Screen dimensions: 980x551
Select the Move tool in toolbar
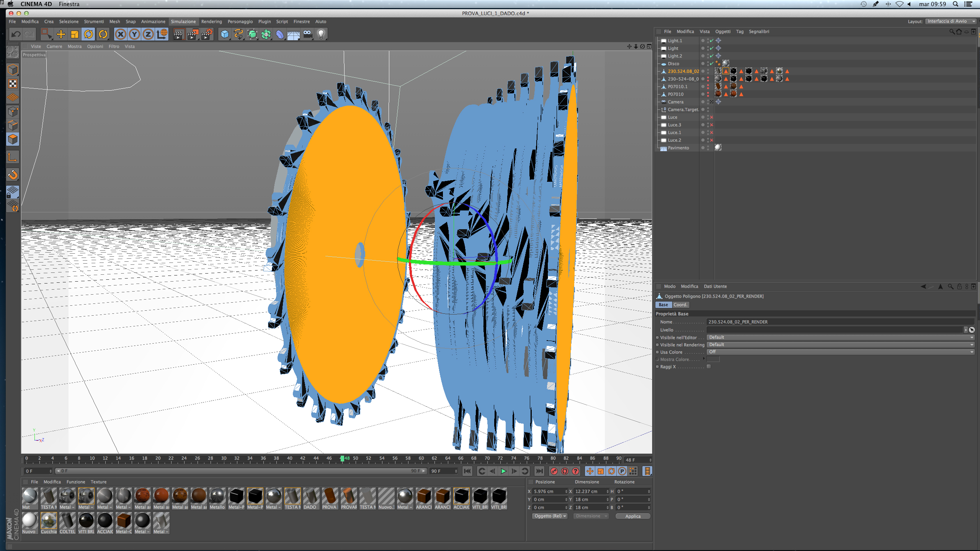coord(60,34)
